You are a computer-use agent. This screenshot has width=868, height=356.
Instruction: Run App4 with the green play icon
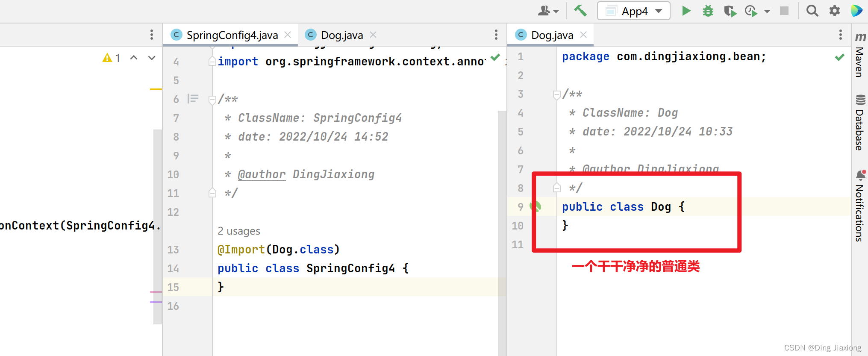[x=686, y=11]
